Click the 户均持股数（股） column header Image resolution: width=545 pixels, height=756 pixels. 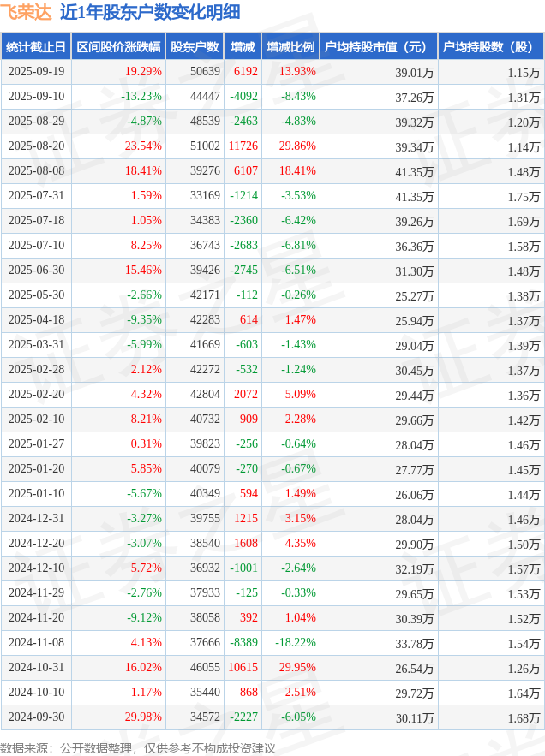(490, 47)
